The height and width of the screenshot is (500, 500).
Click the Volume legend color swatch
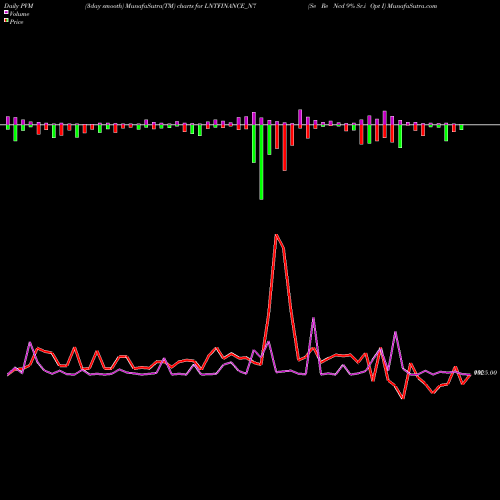(x=6, y=12)
